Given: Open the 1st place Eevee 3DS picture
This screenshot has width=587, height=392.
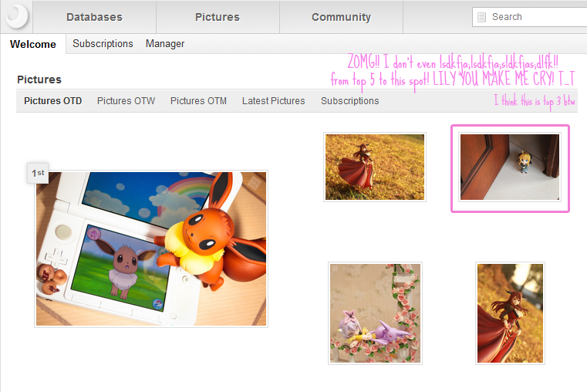Looking at the screenshot, I should point(151,249).
